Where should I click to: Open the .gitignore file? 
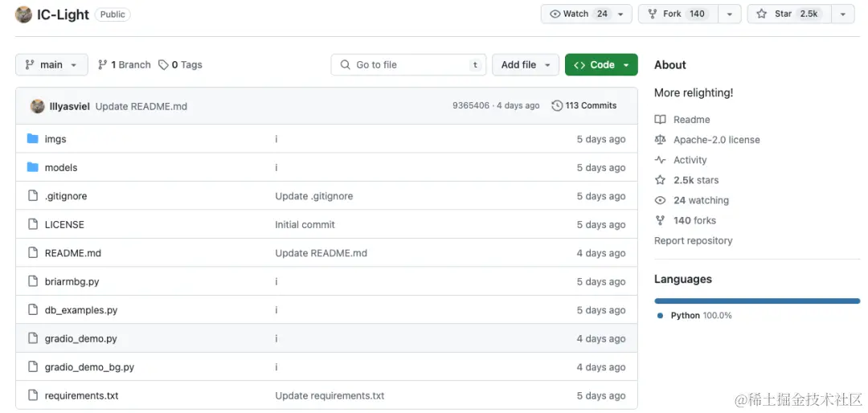(x=66, y=196)
